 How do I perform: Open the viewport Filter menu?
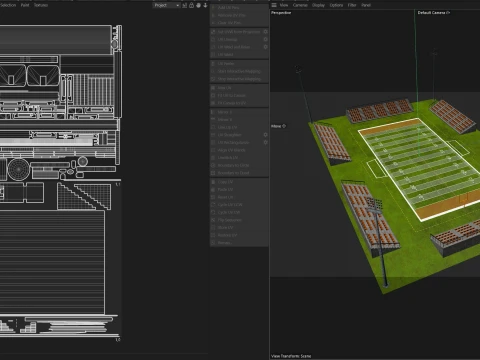(352, 5)
